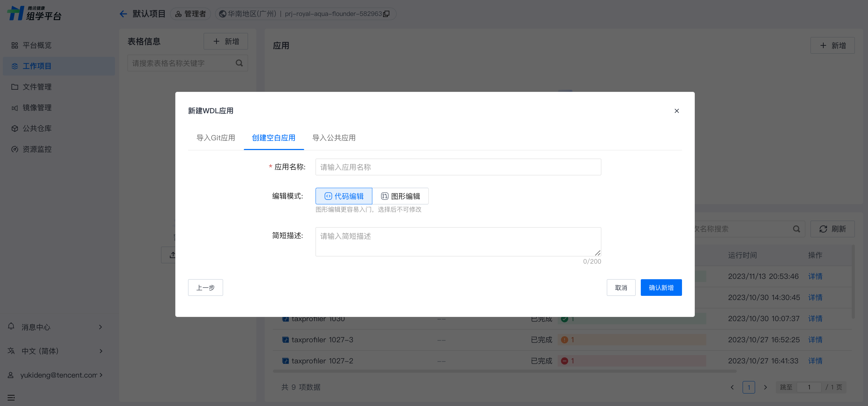Collapse the sidebar with the hamburger icon
Screen dimensions: 868x406
[x=11, y=397]
